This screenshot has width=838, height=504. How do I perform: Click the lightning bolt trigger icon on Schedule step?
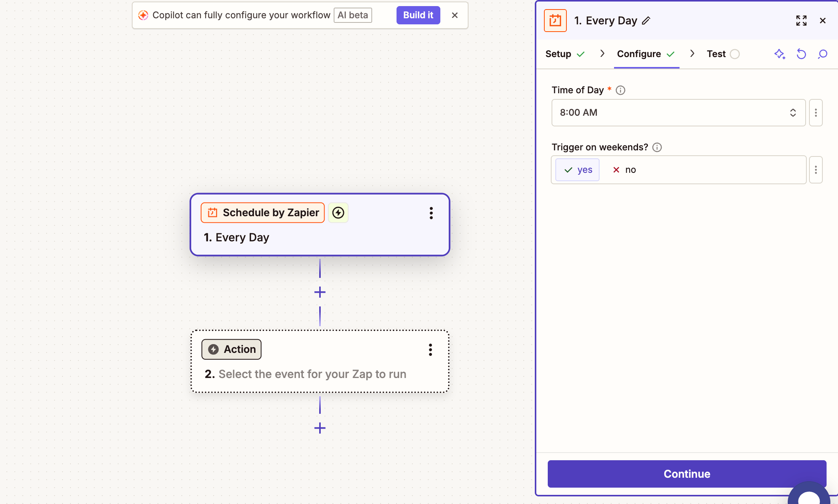pos(338,212)
